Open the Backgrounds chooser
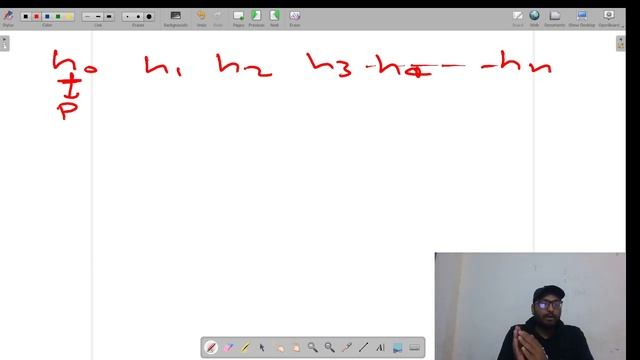 (x=176, y=18)
